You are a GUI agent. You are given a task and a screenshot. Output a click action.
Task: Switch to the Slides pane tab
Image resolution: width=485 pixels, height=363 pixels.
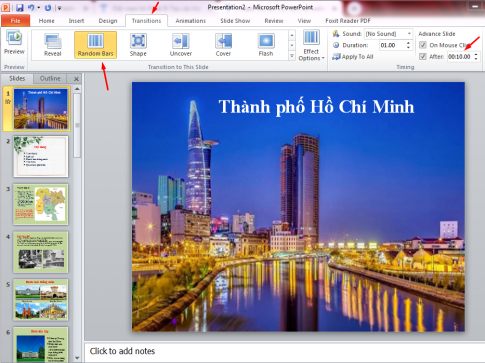pos(17,79)
